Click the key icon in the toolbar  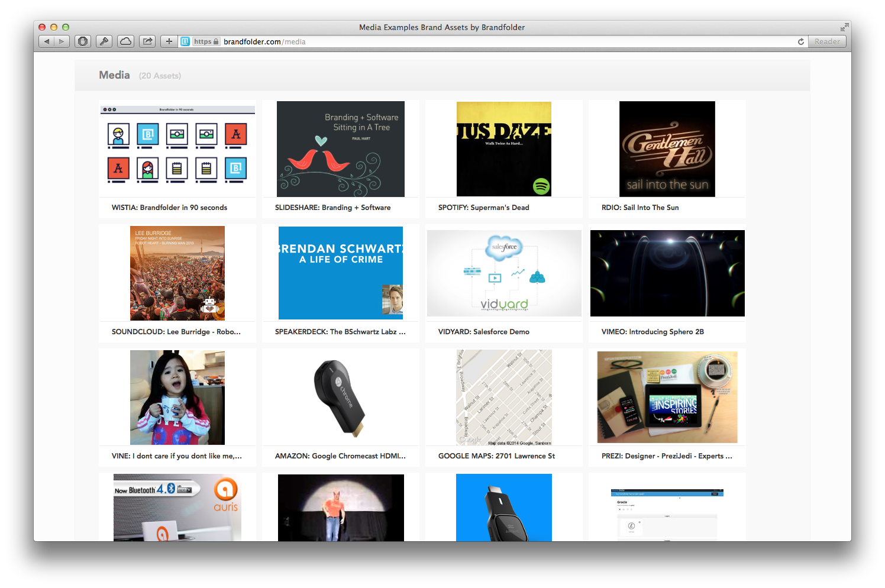coord(104,41)
